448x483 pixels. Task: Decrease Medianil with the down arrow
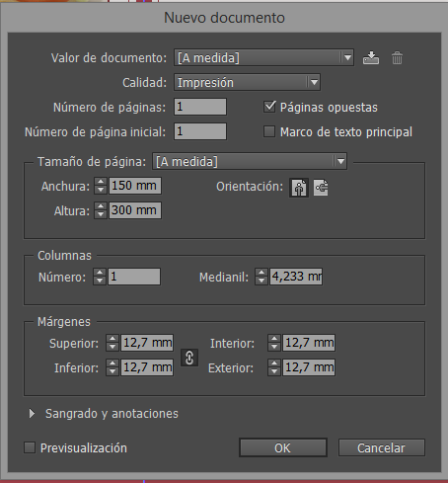coord(261,281)
